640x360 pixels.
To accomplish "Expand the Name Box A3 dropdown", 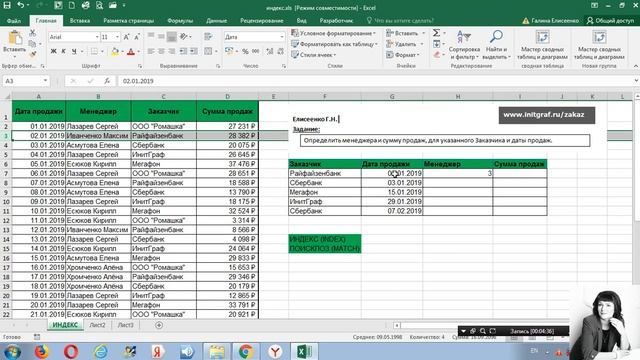I will 45,81.
